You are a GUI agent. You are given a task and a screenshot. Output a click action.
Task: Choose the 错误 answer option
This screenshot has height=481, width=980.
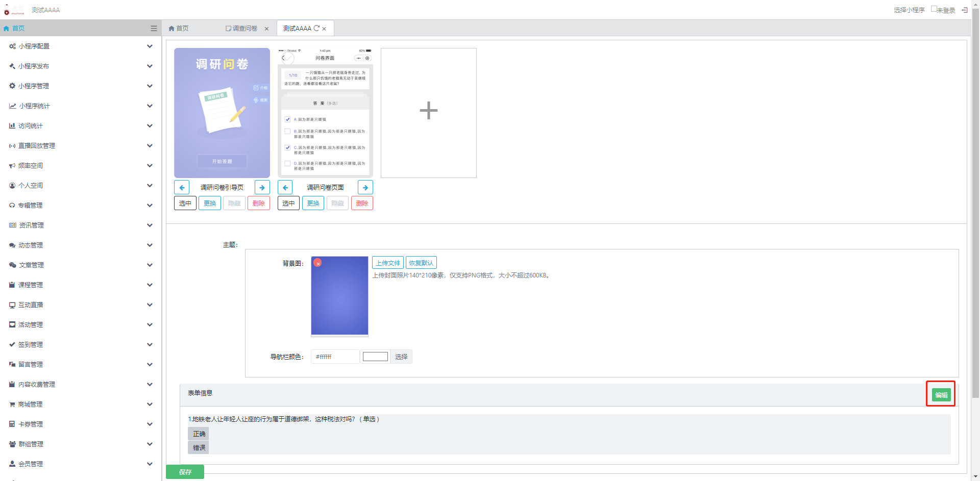199,448
